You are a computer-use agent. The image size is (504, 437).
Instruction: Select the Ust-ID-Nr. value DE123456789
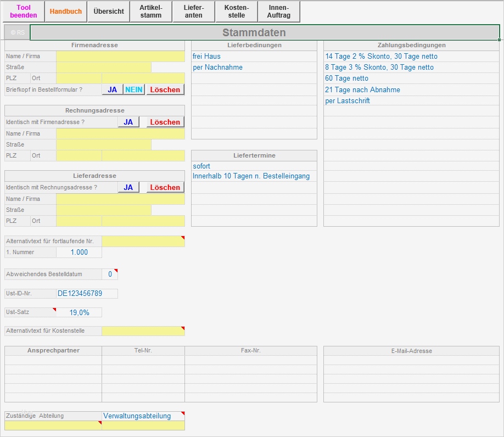(87, 293)
